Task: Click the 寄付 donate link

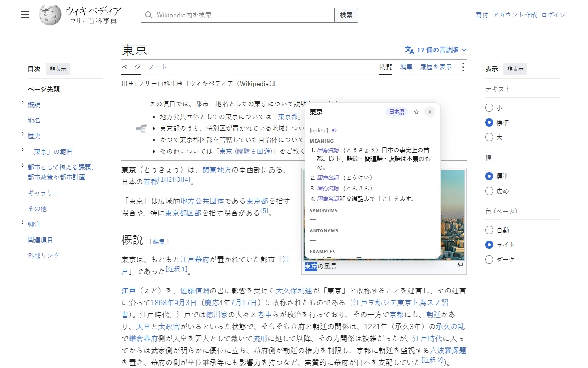Action: (x=482, y=15)
